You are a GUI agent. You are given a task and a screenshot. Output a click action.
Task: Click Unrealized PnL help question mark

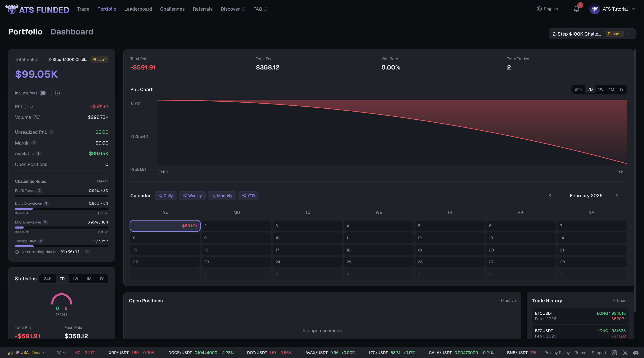pos(51,132)
